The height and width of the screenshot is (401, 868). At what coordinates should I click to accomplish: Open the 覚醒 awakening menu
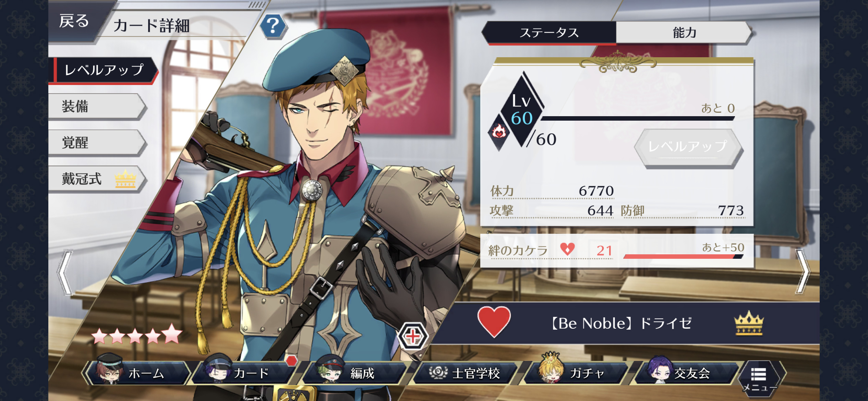(97, 143)
